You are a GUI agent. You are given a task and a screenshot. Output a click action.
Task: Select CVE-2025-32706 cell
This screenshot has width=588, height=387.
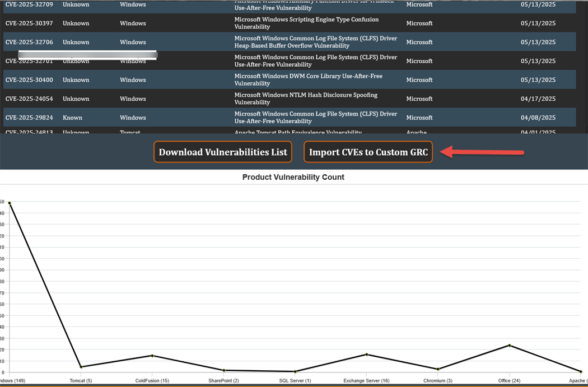[x=29, y=42]
